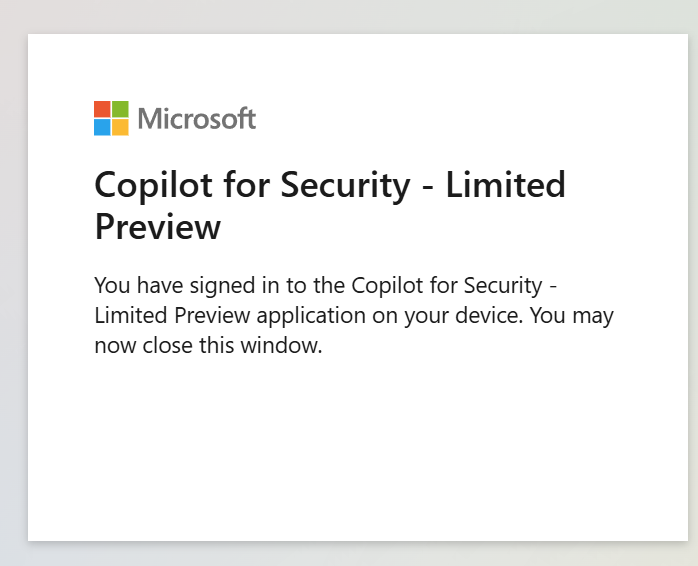Click the word "Limited" in the heading
Viewport: 698px width, 566px height.
506,184
